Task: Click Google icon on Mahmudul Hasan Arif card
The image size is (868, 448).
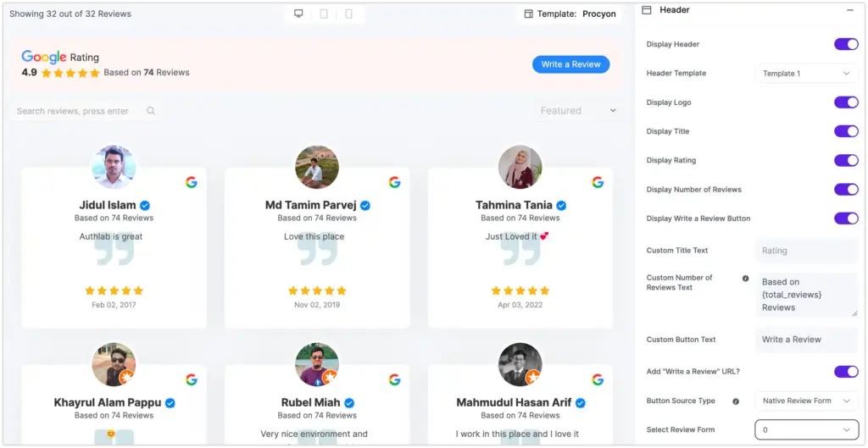Action: point(598,379)
